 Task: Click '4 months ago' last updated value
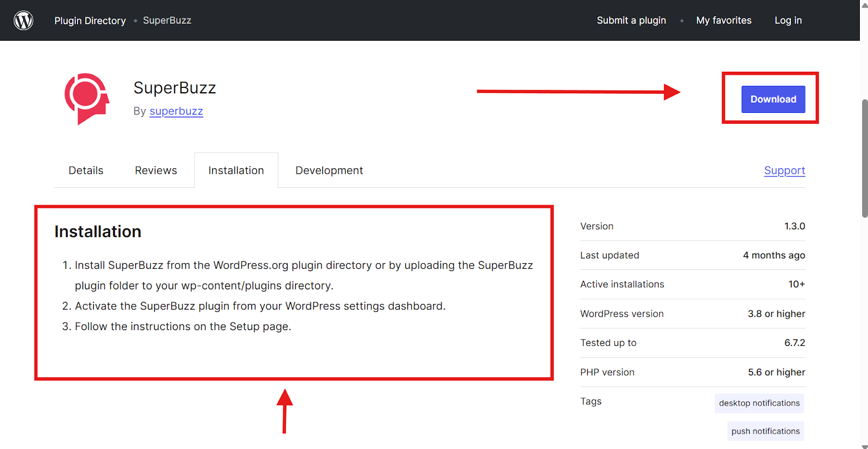click(x=774, y=255)
